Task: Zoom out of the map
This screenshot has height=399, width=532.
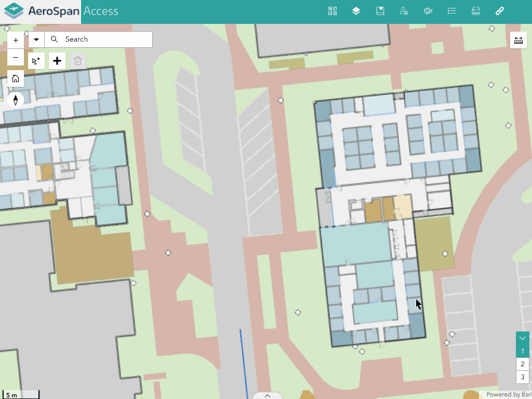Action: pyautogui.click(x=16, y=57)
